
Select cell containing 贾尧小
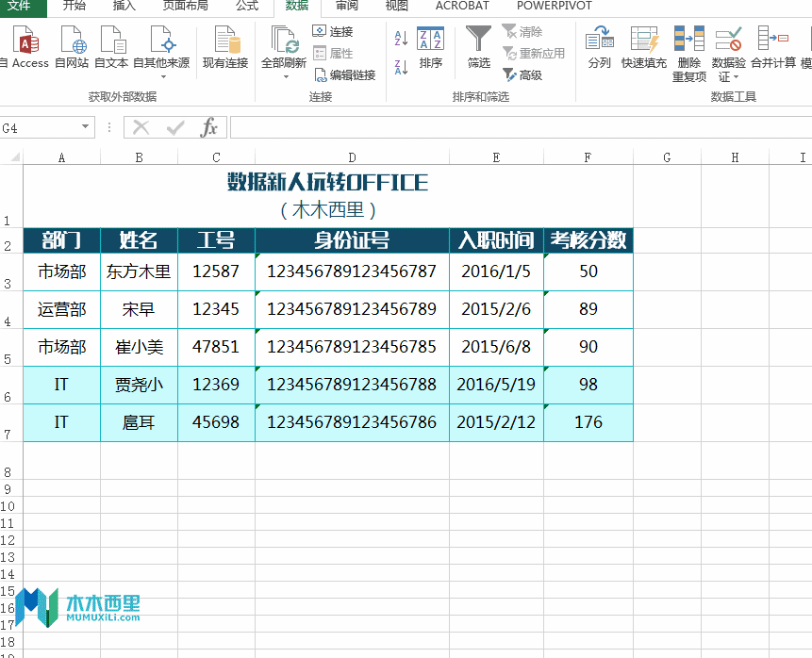139,386
